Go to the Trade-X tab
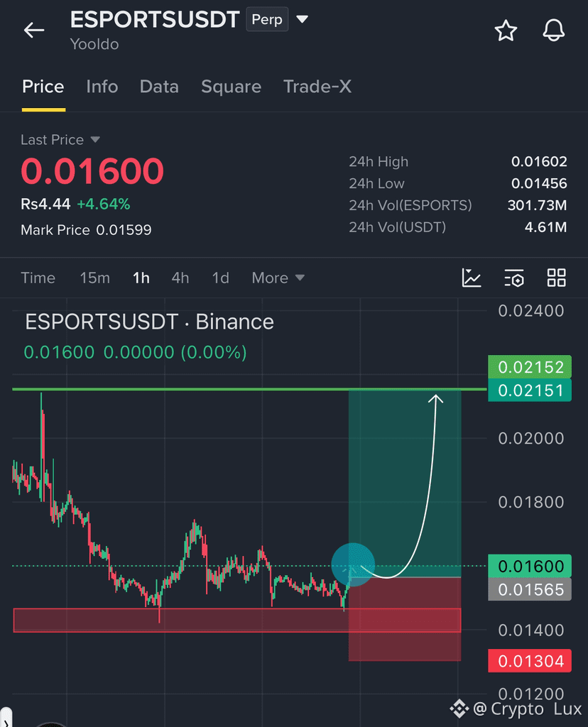The height and width of the screenshot is (727, 588). point(317,87)
